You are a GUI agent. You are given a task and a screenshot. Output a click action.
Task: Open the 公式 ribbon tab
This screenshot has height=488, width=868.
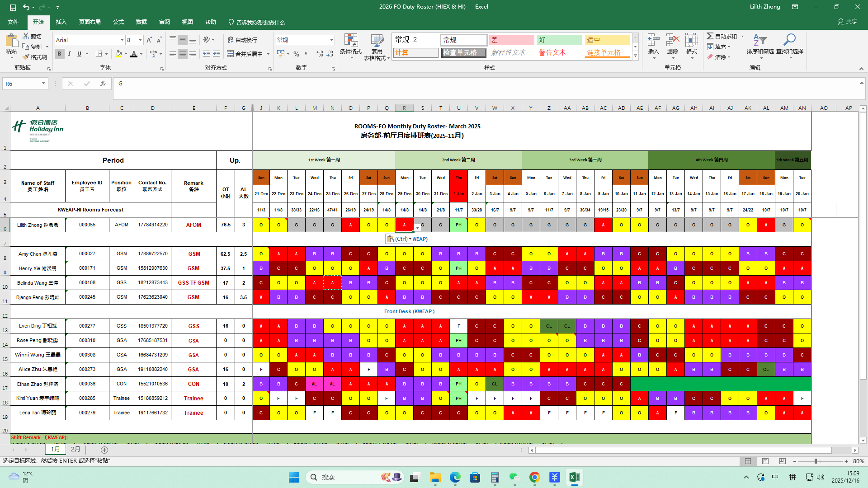118,22
